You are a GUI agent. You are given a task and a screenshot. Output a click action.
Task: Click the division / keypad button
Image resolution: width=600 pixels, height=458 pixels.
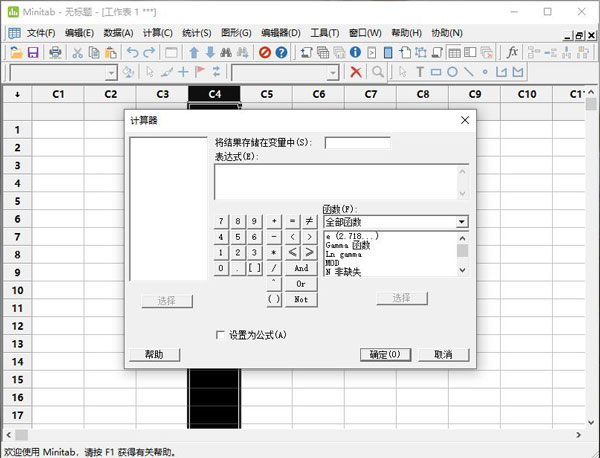click(x=274, y=268)
